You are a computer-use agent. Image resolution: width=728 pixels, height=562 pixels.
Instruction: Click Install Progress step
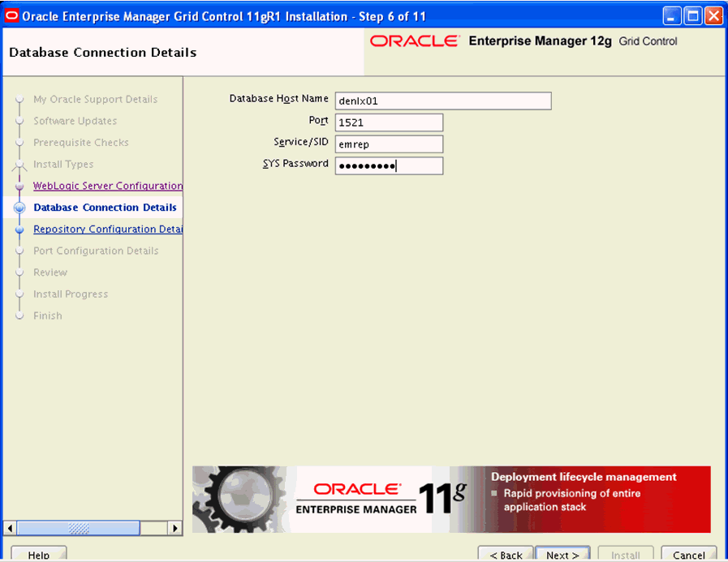coord(71,294)
